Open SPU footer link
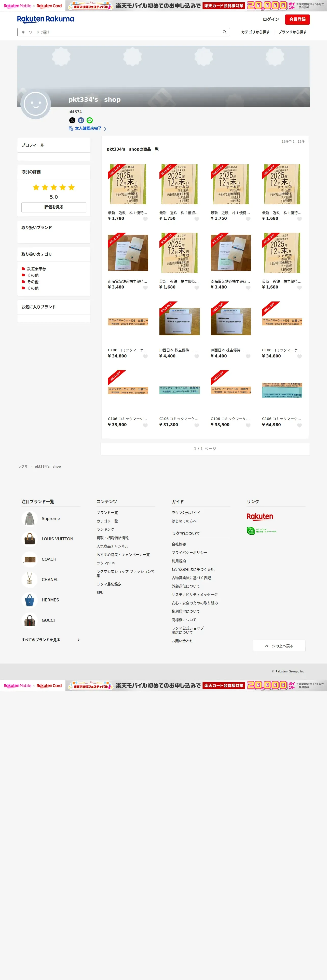 point(100,592)
